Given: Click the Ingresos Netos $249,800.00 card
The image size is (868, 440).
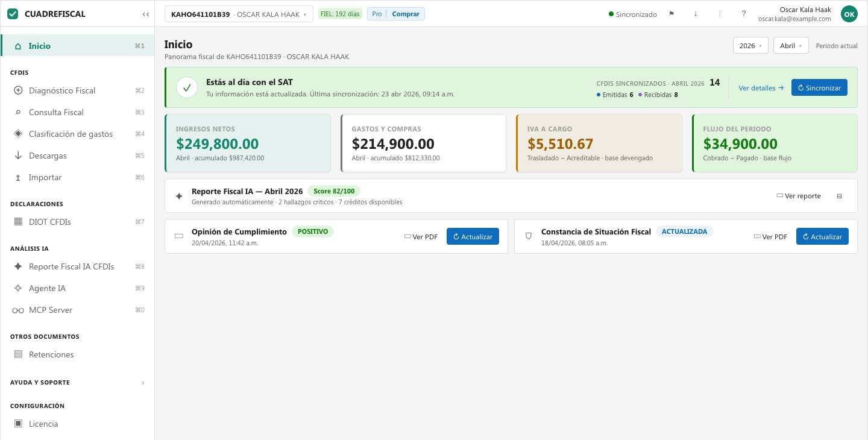Looking at the screenshot, I should coord(248,143).
